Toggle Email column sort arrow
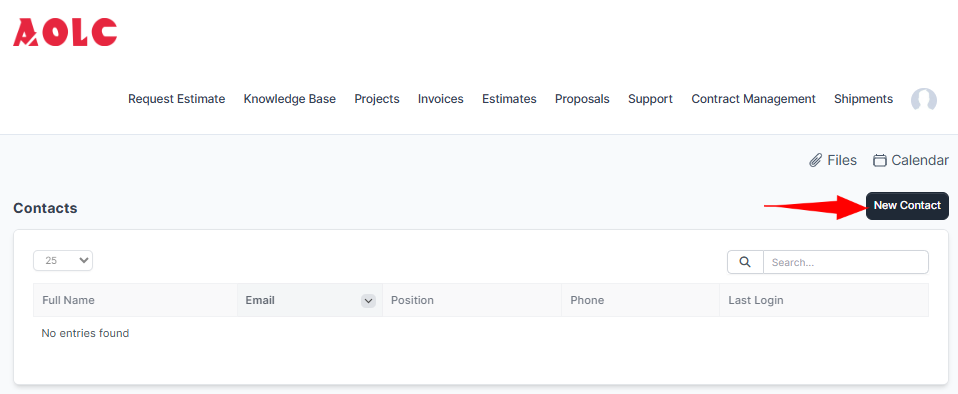Viewport: 958px width, 394px height. (368, 301)
